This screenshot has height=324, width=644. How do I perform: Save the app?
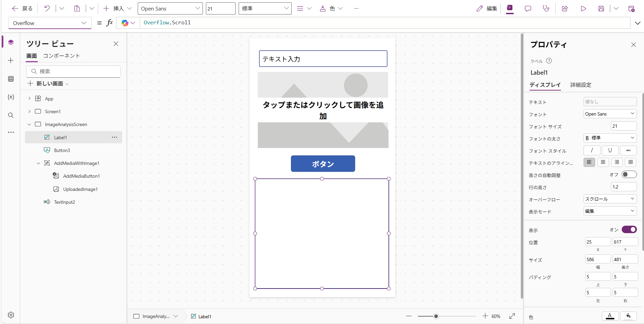click(x=601, y=8)
